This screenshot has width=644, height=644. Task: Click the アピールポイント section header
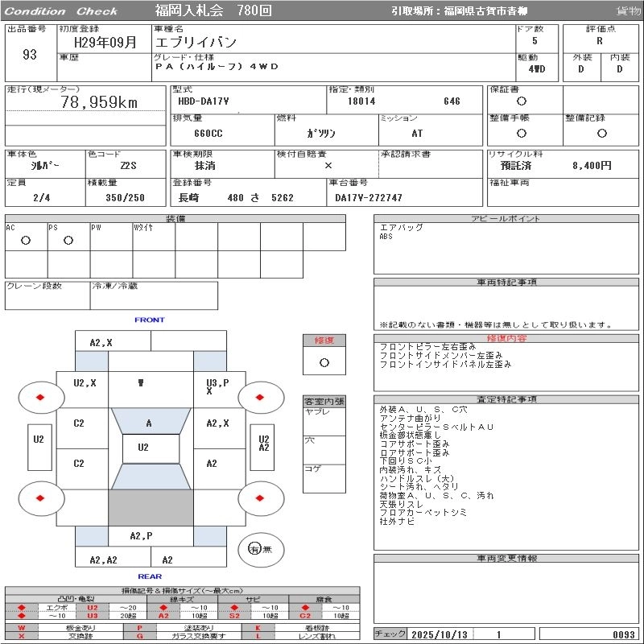tap(507, 219)
